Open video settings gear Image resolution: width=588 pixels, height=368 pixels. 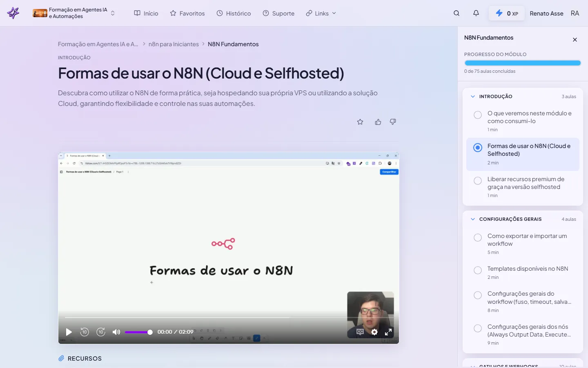click(x=374, y=332)
